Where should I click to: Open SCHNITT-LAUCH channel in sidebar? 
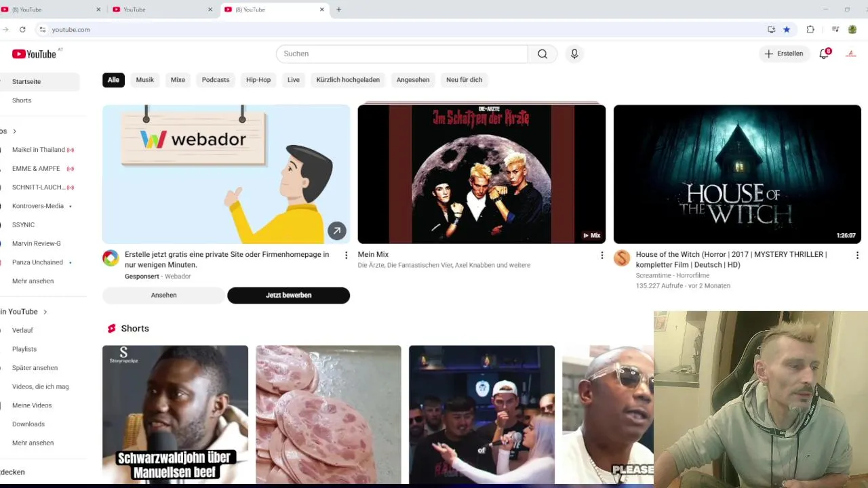pos(39,187)
